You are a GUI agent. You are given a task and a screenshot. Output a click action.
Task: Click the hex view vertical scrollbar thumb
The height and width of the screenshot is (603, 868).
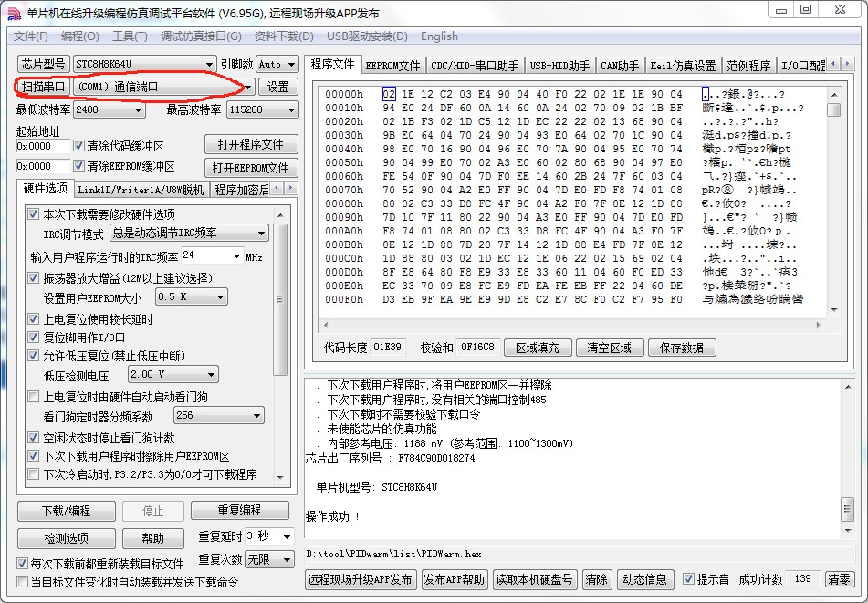[833, 109]
